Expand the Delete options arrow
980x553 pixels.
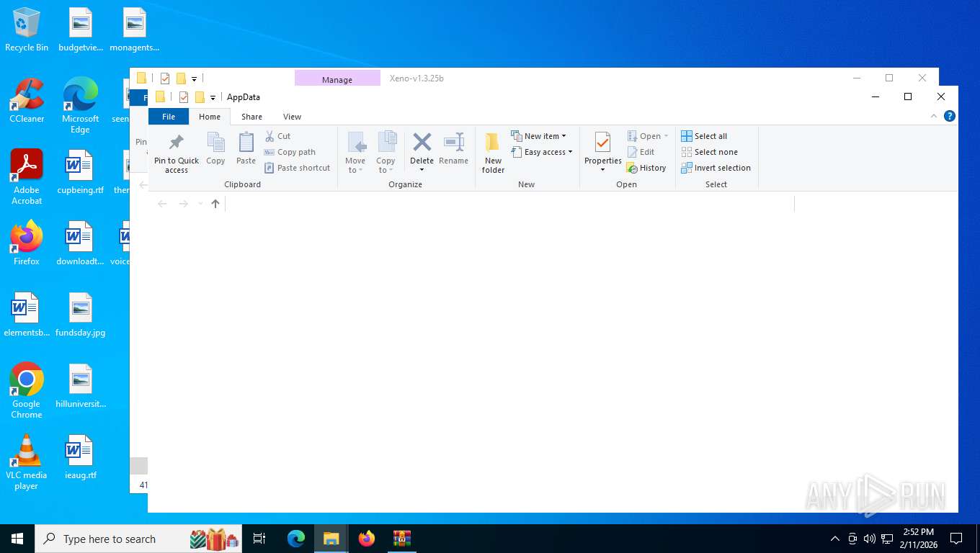pyautogui.click(x=422, y=170)
